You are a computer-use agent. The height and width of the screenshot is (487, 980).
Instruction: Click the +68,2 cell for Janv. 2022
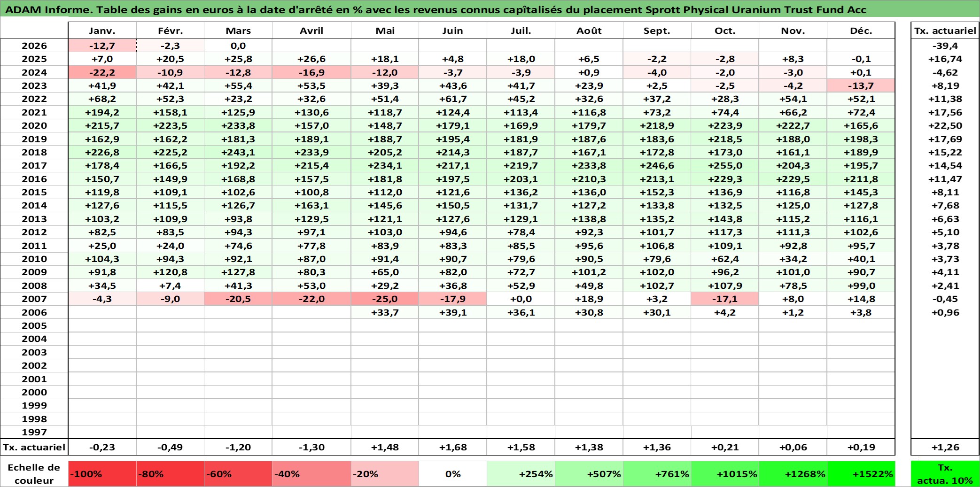click(102, 99)
